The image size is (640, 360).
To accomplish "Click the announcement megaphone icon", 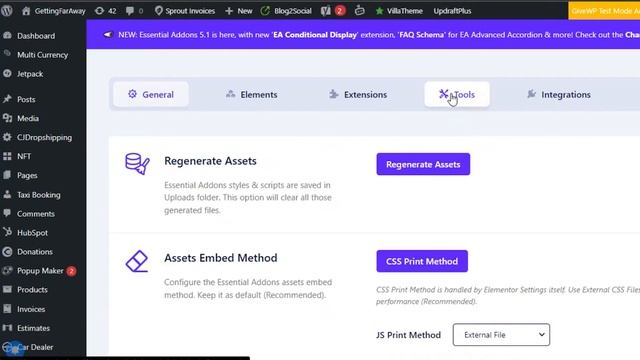I will [107, 35].
